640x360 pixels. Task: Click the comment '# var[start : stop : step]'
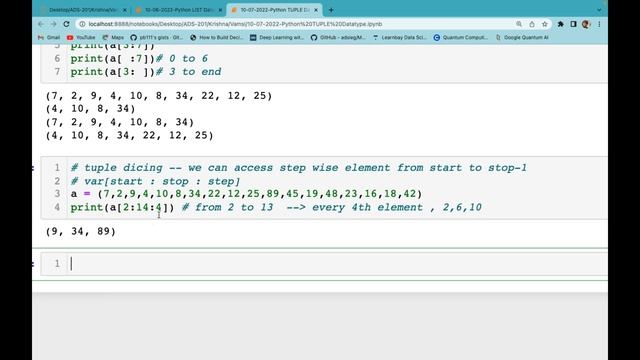pyautogui.click(x=156, y=181)
